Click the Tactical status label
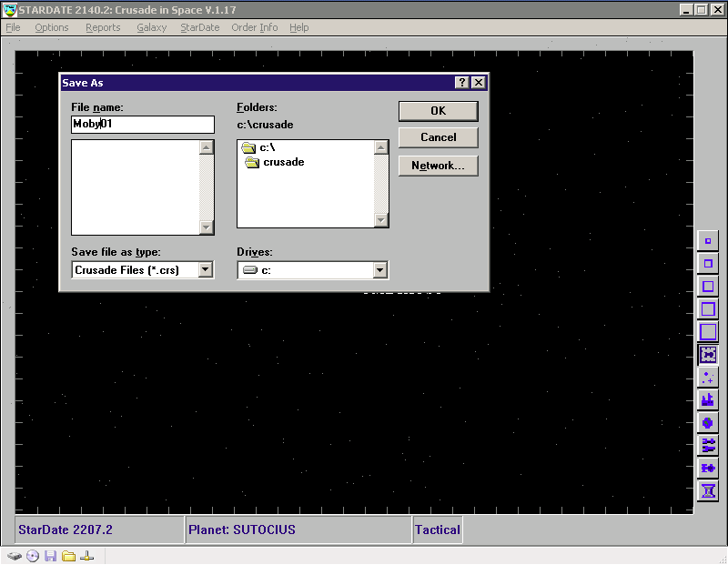Screen dimensions: 728x565 (438, 530)
